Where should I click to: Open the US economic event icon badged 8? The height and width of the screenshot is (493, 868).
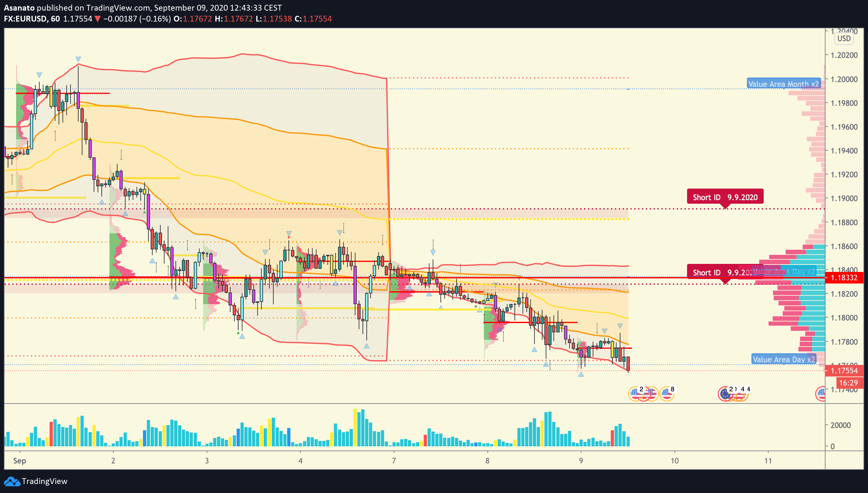pyautogui.click(x=667, y=394)
